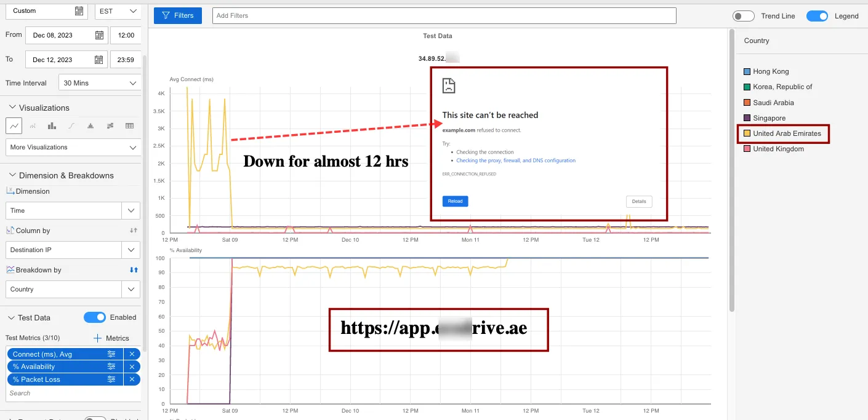The width and height of the screenshot is (868, 420).
Task: Choose the scatter plot visualization icon
Action: pyautogui.click(x=33, y=125)
